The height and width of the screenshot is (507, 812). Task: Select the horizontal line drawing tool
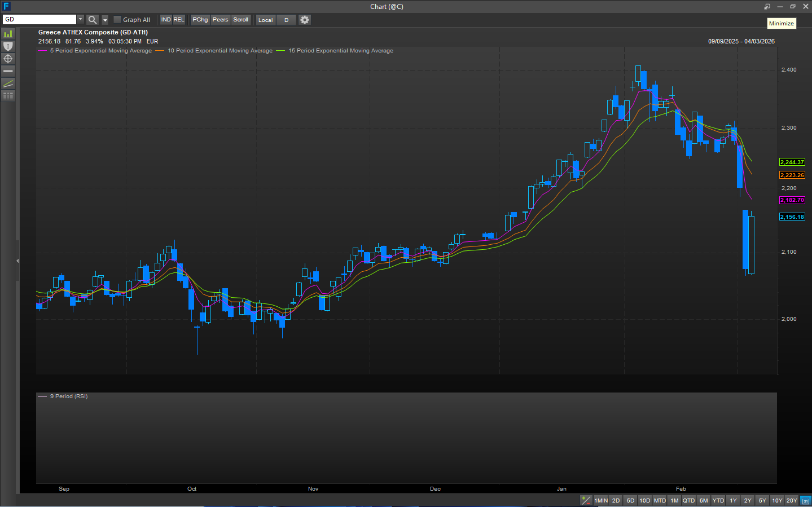click(8, 71)
